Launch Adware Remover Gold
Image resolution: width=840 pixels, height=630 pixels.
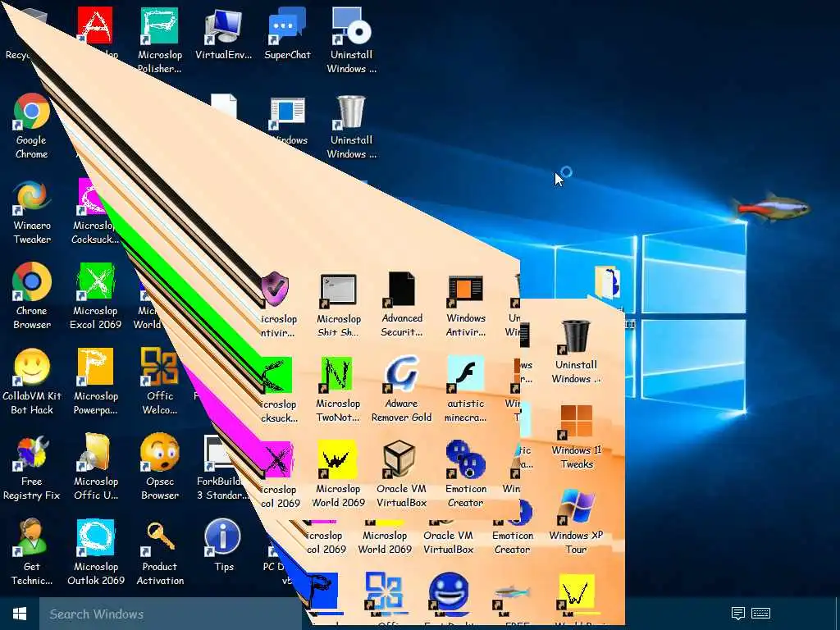pyautogui.click(x=401, y=375)
